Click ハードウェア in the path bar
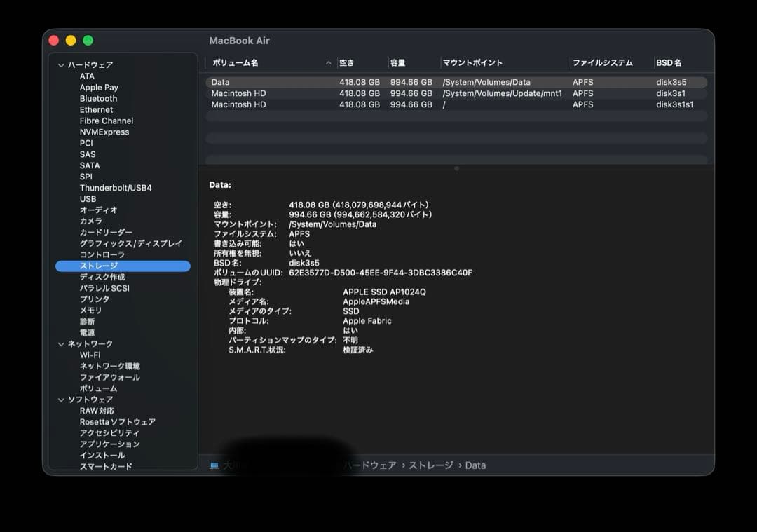The width and height of the screenshot is (757, 532). [370, 465]
